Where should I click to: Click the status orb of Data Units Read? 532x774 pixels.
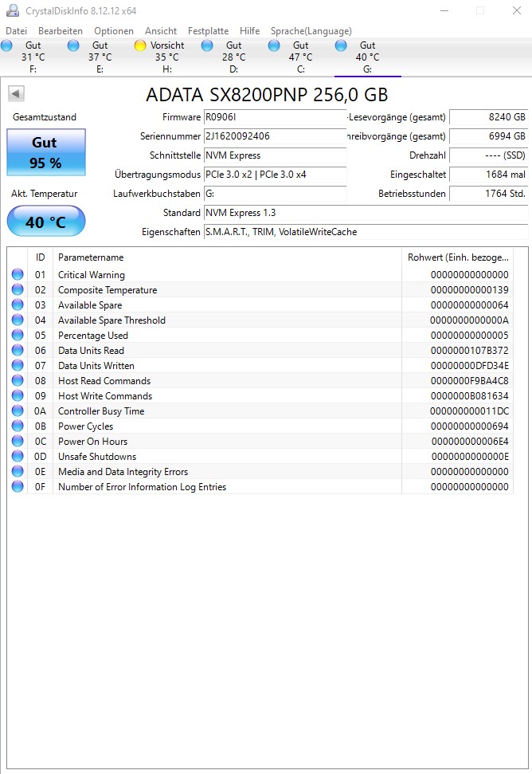[x=18, y=350]
